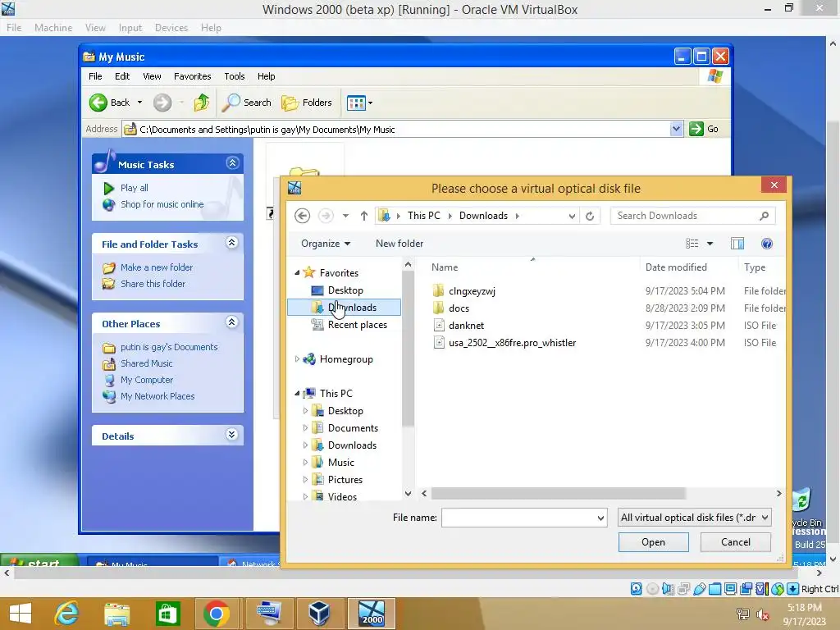The height and width of the screenshot is (630, 840).
Task: Select the docs folder
Action: coord(459,308)
